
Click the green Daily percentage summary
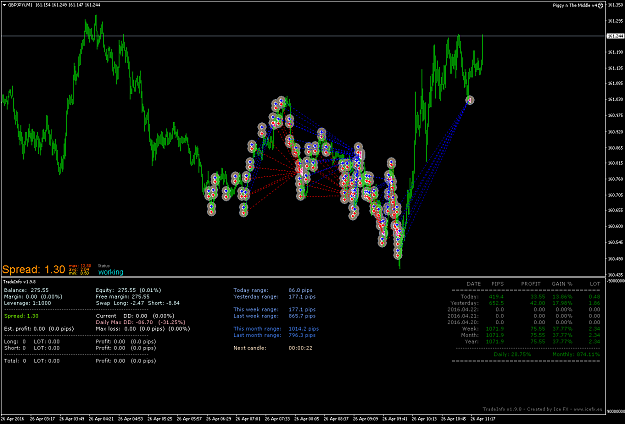pos(512,354)
